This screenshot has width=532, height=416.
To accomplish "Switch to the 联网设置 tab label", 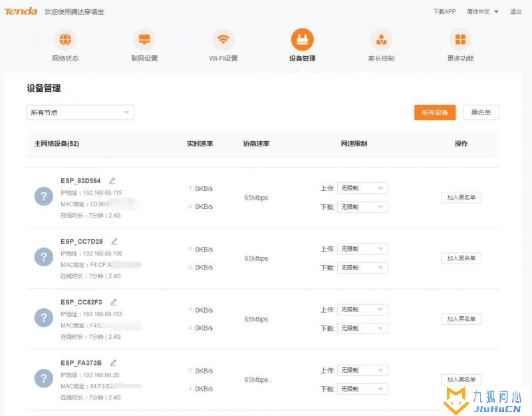I will tap(144, 59).
